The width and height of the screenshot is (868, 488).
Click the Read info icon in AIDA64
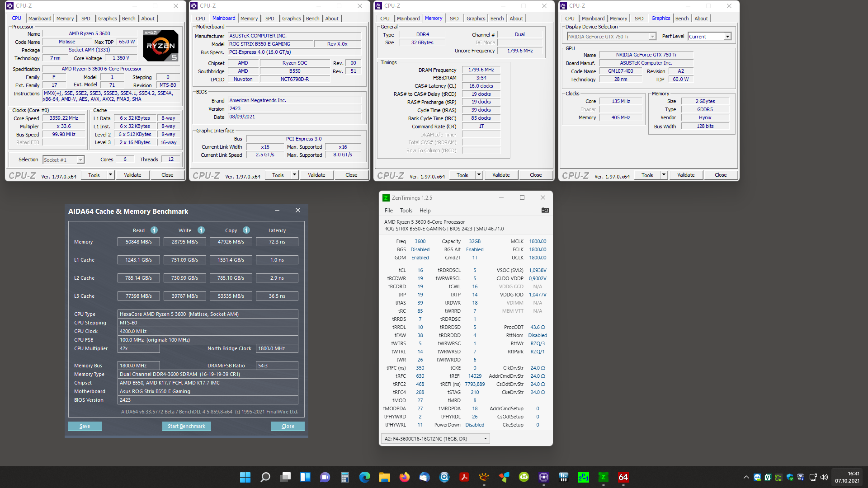pyautogui.click(x=154, y=230)
